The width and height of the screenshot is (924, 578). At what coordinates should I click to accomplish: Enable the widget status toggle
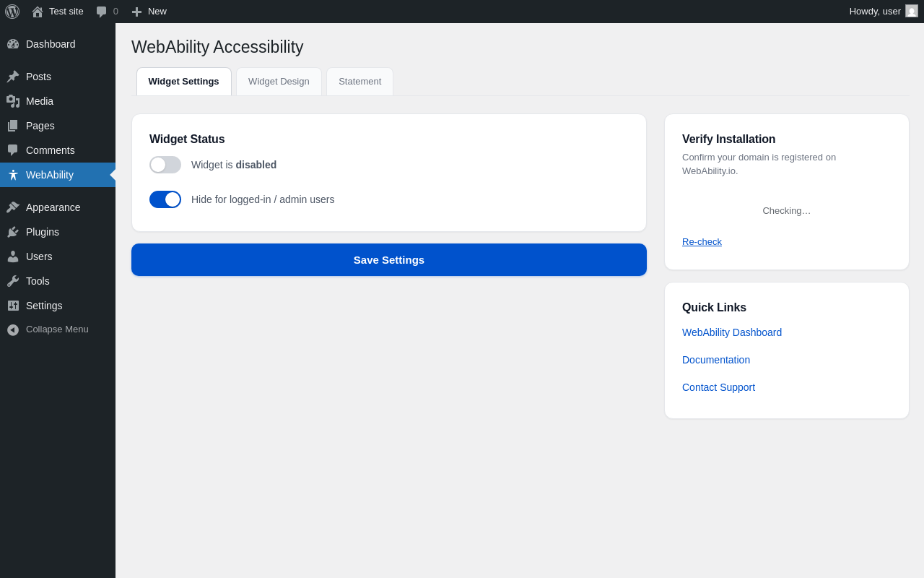click(165, 165)
